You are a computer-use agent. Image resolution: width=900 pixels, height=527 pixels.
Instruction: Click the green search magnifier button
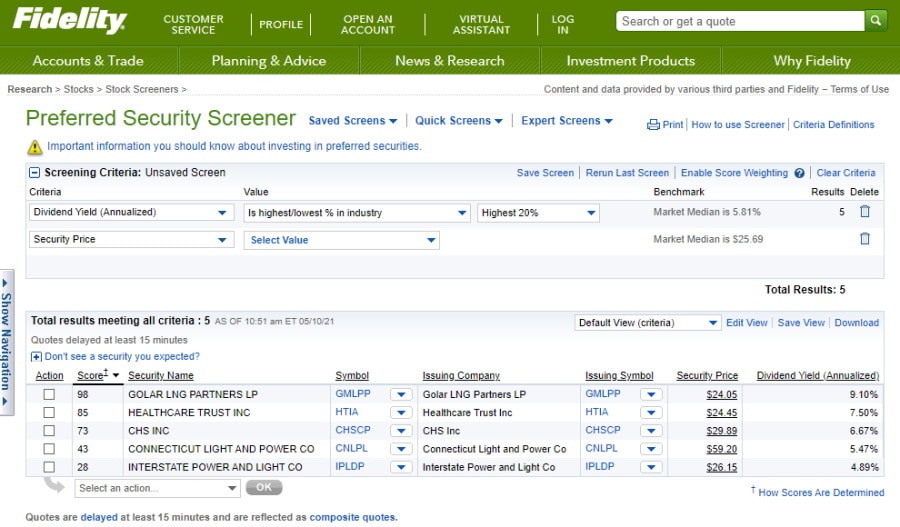[875, 21]
